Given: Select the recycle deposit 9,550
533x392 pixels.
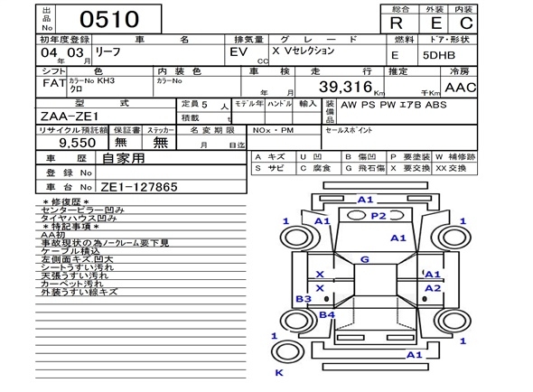Looking at the screenshot, I should [78, 143].
